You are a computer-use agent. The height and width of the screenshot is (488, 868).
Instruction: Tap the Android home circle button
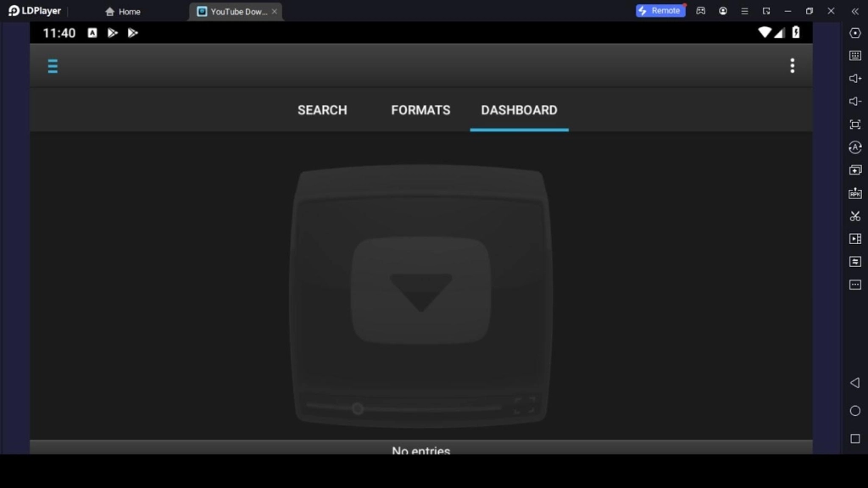[855, 411]
